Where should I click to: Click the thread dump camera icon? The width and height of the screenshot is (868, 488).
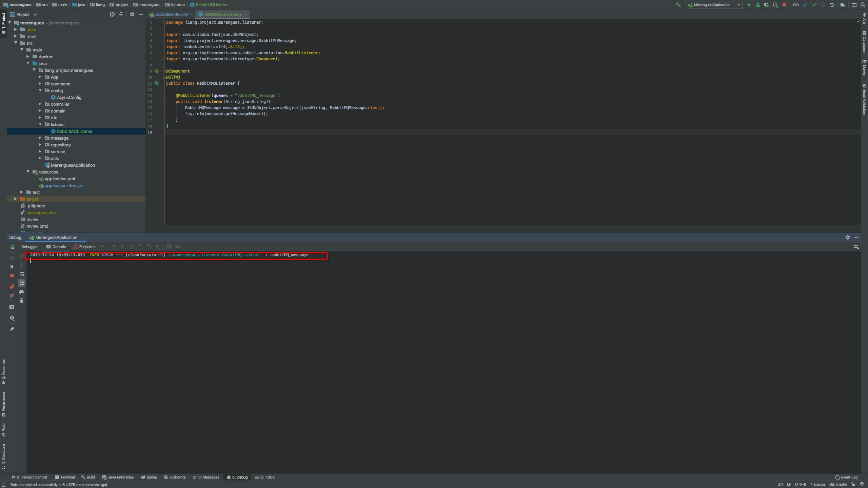tap(12, 307)
